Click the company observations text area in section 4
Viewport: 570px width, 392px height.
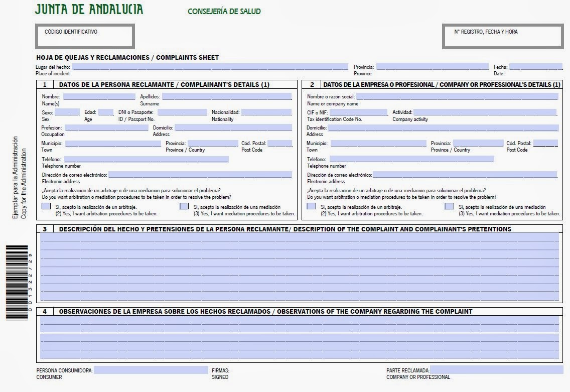[300, 338]
